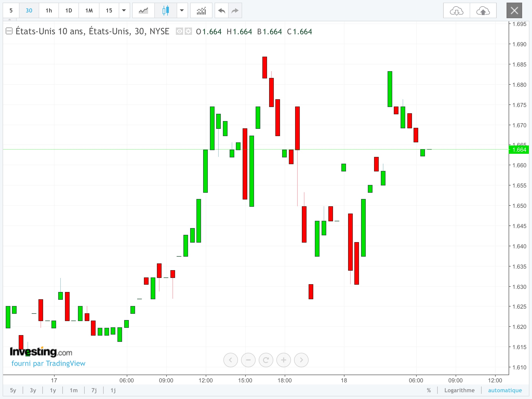Reset chart view with circular arrow
This screenshot has height=399, width=532.
[x=266, y=360]
